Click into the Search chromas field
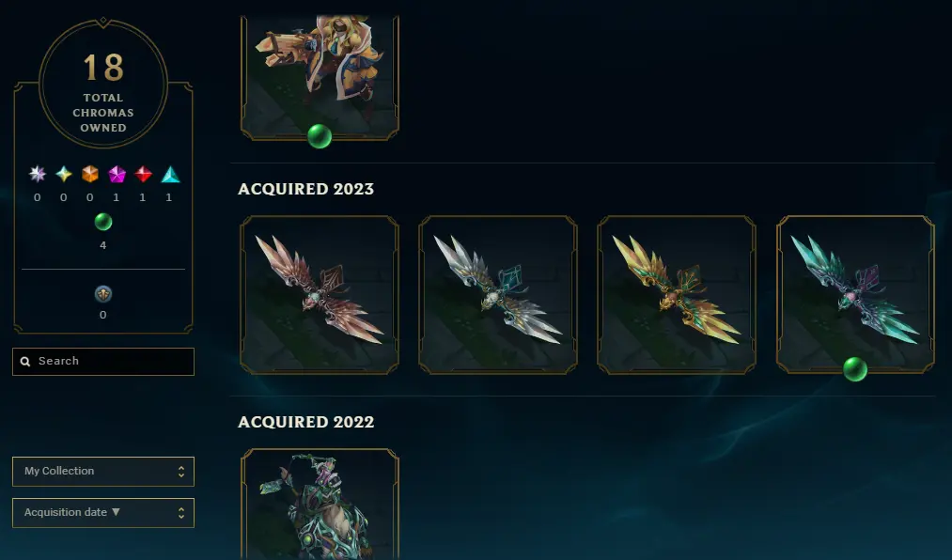952x560 pixels. (103, 362)
